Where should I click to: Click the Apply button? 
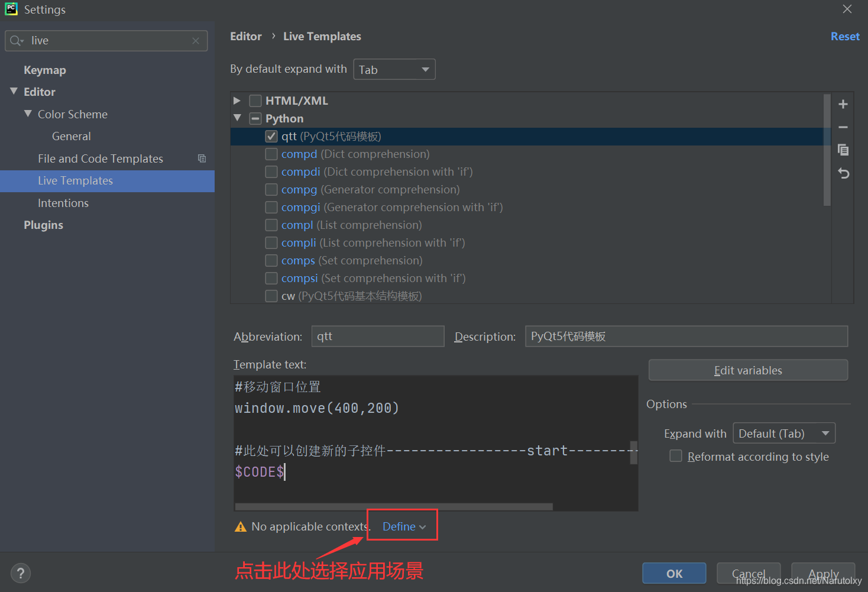pos(823,573)
